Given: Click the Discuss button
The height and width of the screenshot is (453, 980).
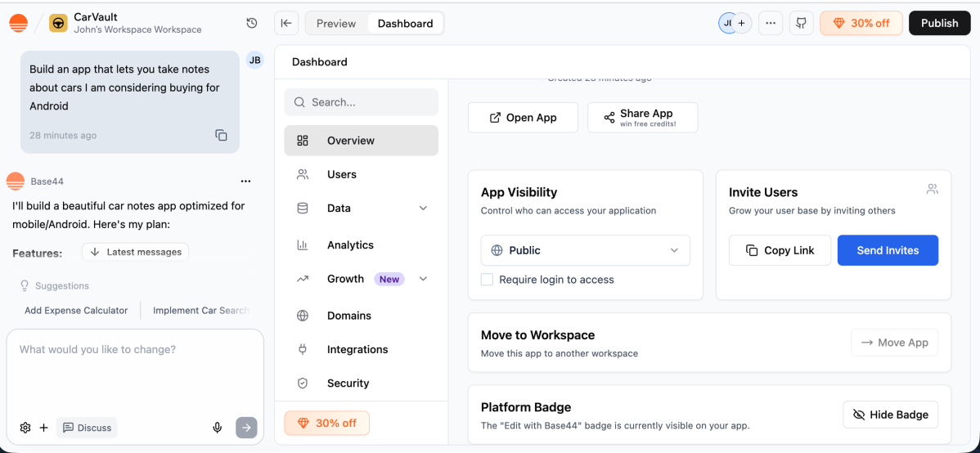Looking at the screenshot, I should pyautogui.click(x=87, y=428).
